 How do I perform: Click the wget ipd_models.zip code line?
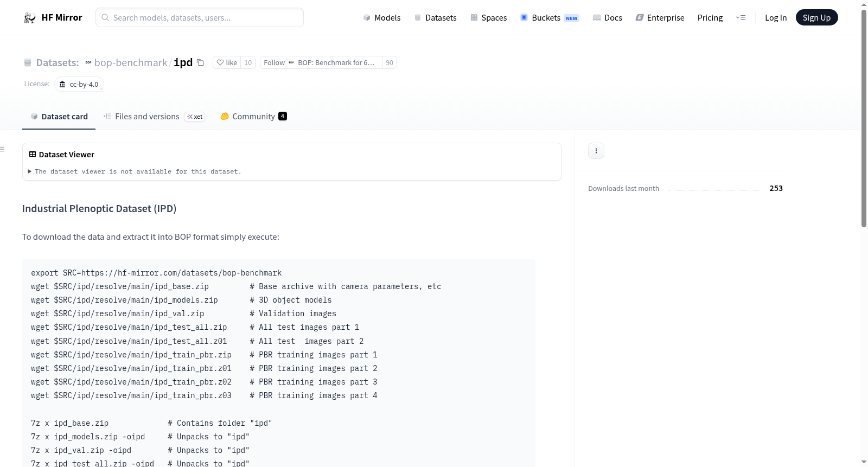(181, 300)
